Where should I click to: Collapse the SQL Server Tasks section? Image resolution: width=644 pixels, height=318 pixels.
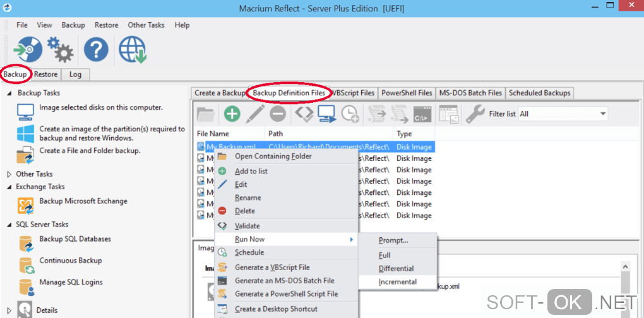[9, 225]
